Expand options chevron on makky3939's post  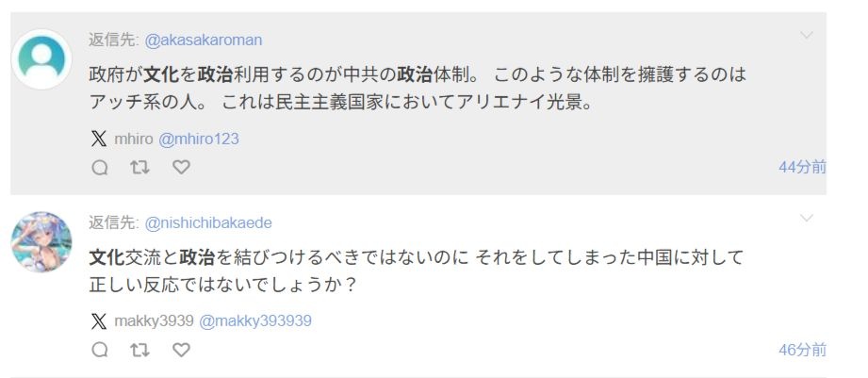tap(807, 219)
